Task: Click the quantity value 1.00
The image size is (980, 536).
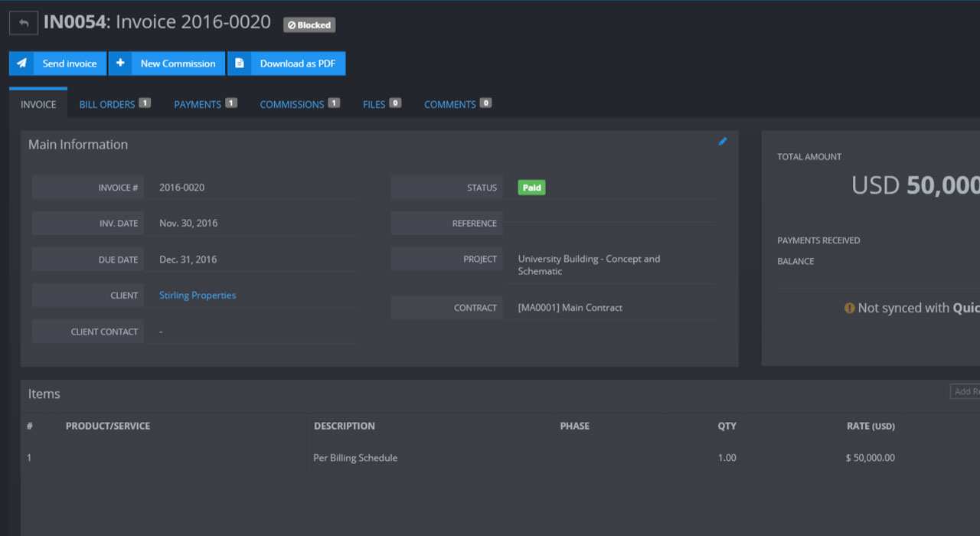Action: (727, 458)
